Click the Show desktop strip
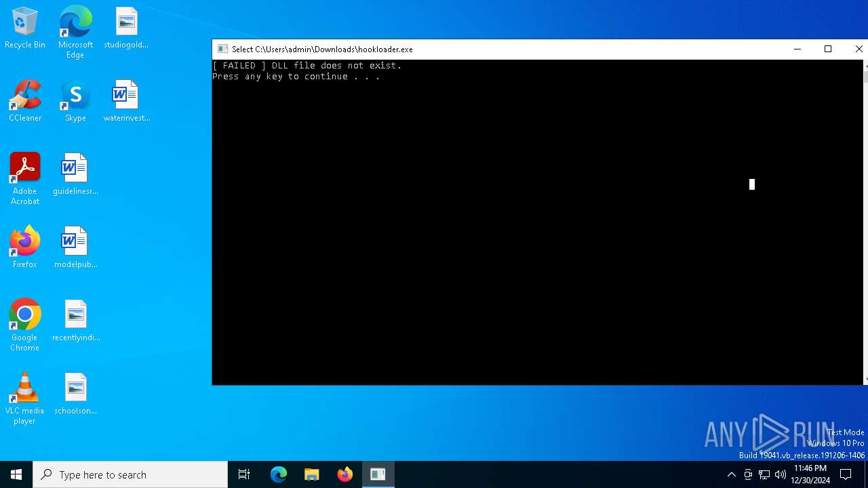This screenshot has width=868, height=488. click(x=866, y=474)
